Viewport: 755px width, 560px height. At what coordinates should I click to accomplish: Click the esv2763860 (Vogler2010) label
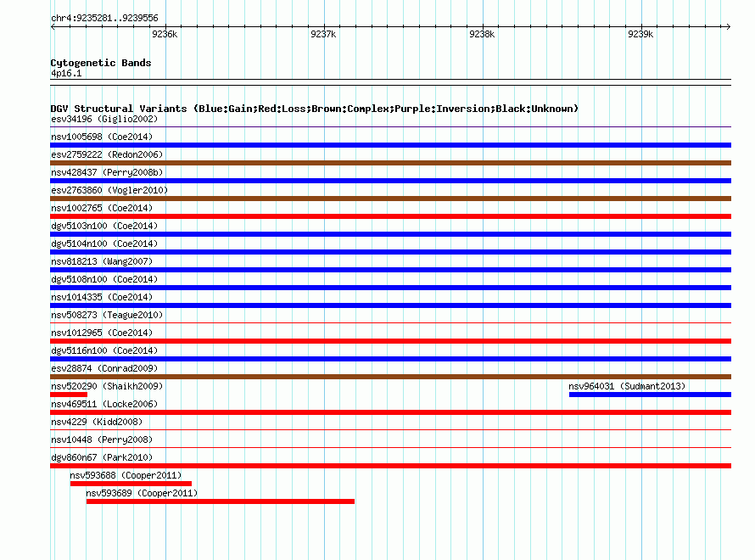pyautogui.click(x=109, y=190)
